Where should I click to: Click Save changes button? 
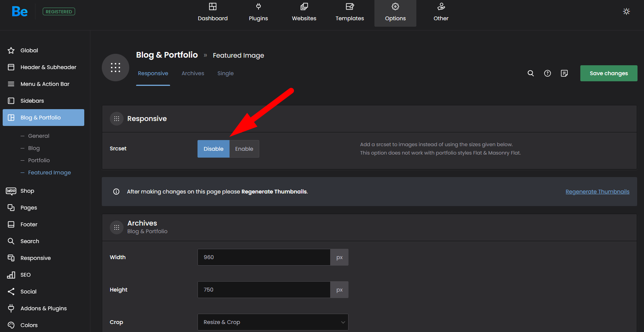pyautogui.click(x=609, y=73)
